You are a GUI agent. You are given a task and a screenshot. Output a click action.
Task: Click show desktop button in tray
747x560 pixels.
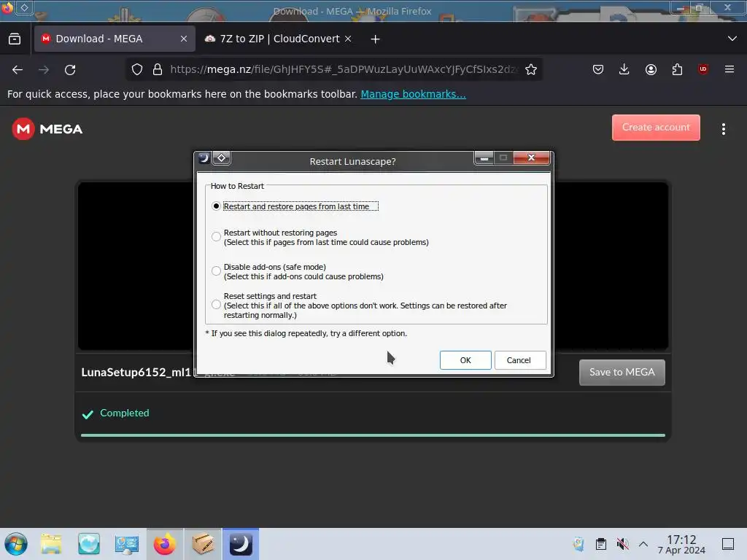click(x=728, y=544)
